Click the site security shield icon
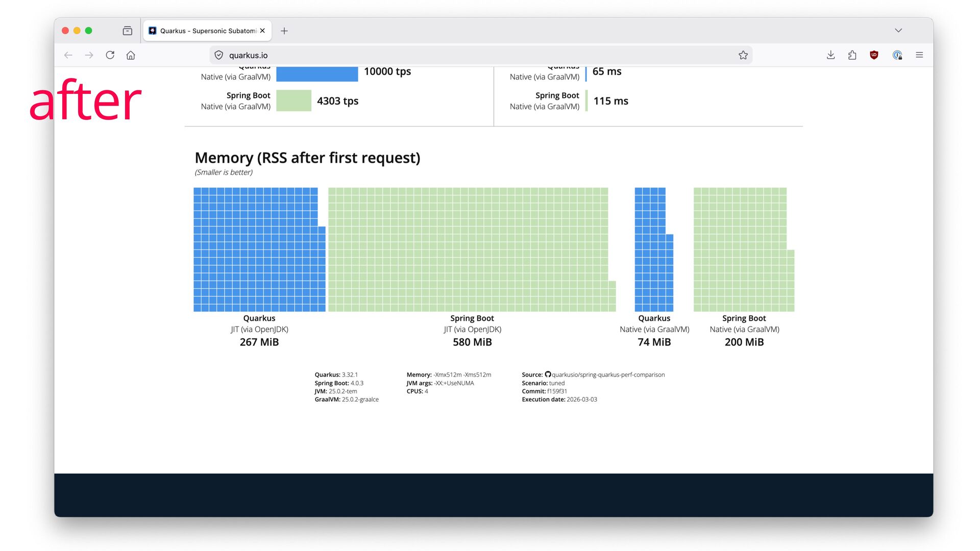The height and width of the screenshot is (551, 980). [219, 55]
